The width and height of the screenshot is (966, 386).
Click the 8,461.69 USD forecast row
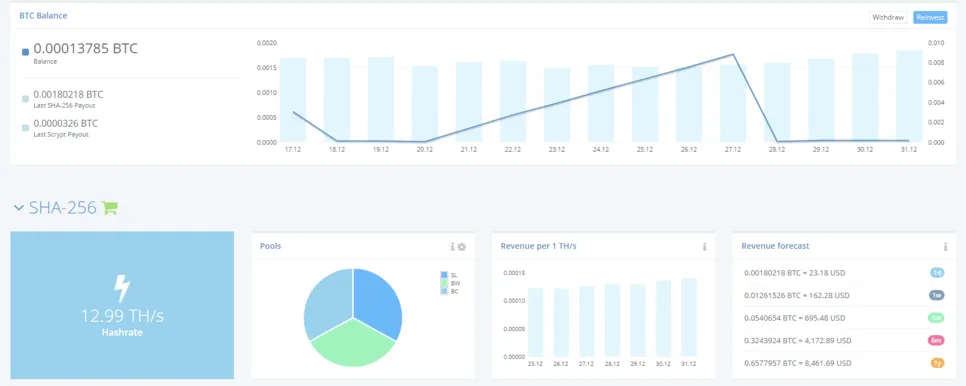tap(845, 363)
